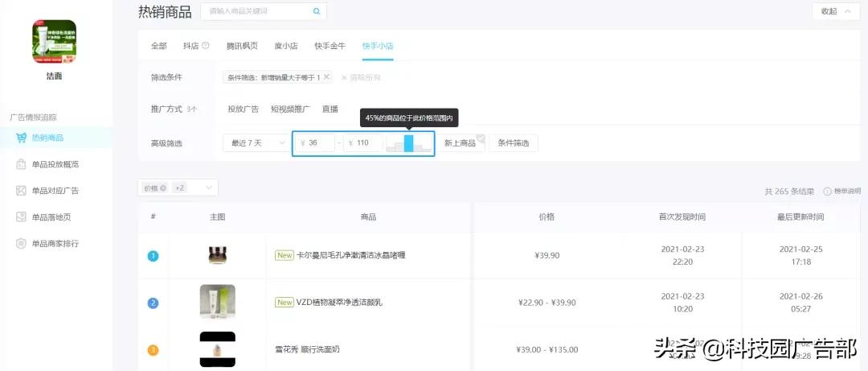
Task: Click the New badge on VZD row
Action: point(285,303)
